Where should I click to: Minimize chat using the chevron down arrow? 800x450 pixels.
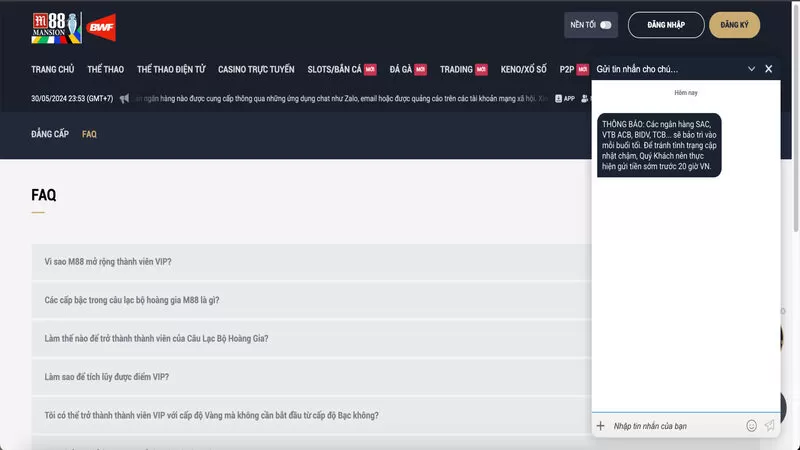coord(751,69)
